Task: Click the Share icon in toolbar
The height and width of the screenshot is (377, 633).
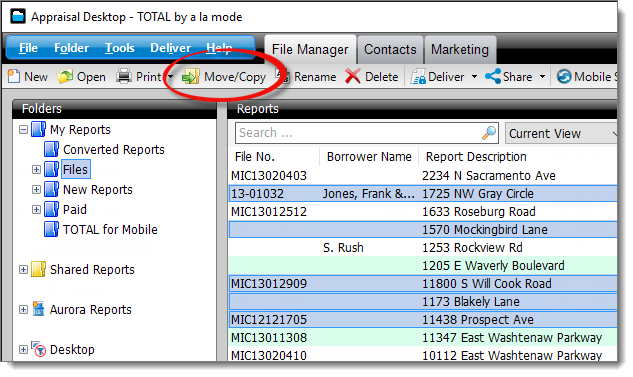Action: tap(493, 76)
